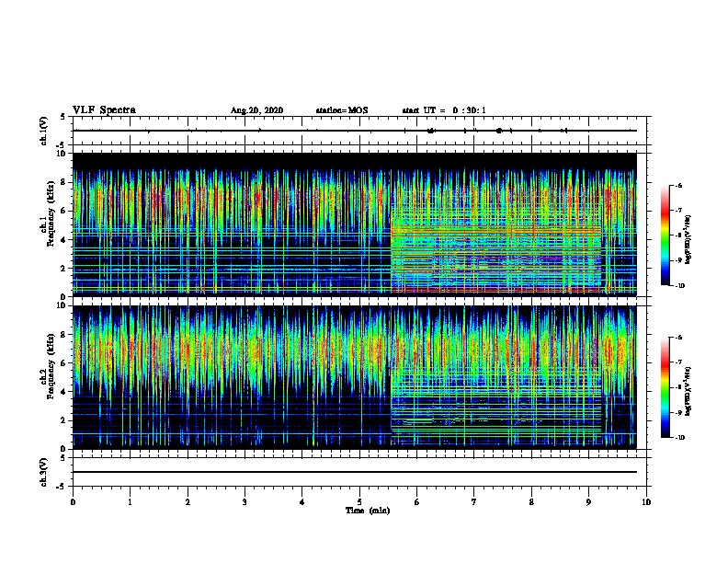Click time tick '3' on the bottom axis

click(245, 502)
